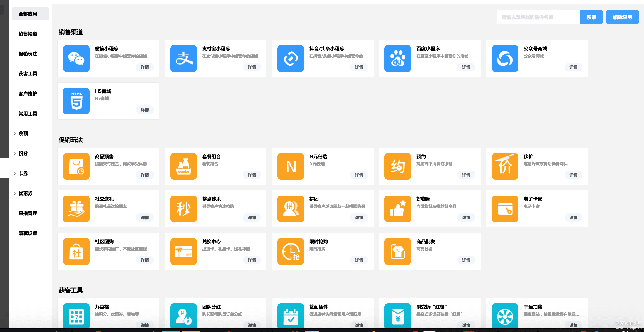644x332 pixels.
Task: Click the 套餐组合 combo icon
Action: [x=183, y=166]
